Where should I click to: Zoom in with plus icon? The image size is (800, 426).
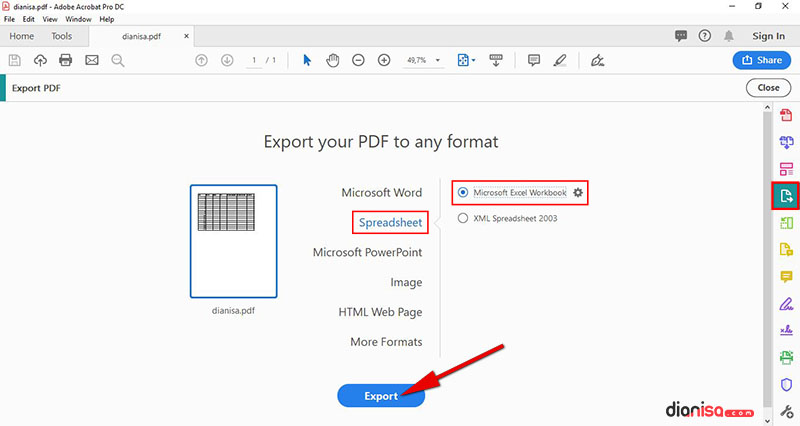384,60
